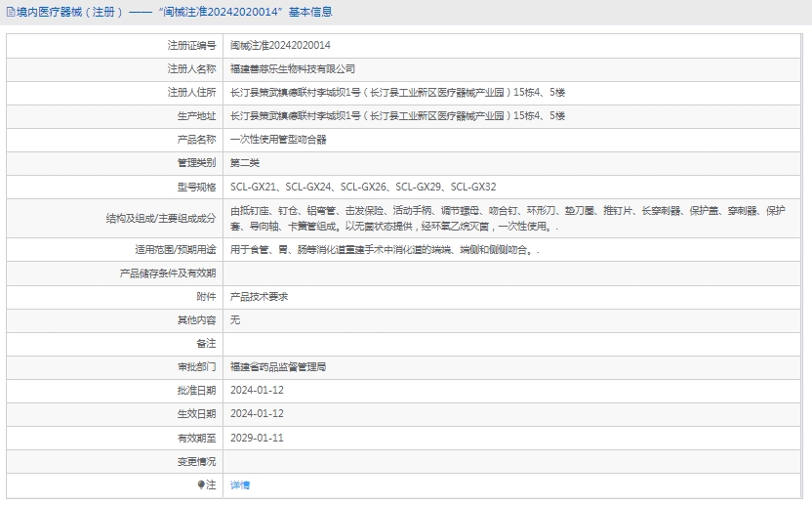
Task: Click the 适用范围/预期用途 usage description text
Action: pos(385,250)
